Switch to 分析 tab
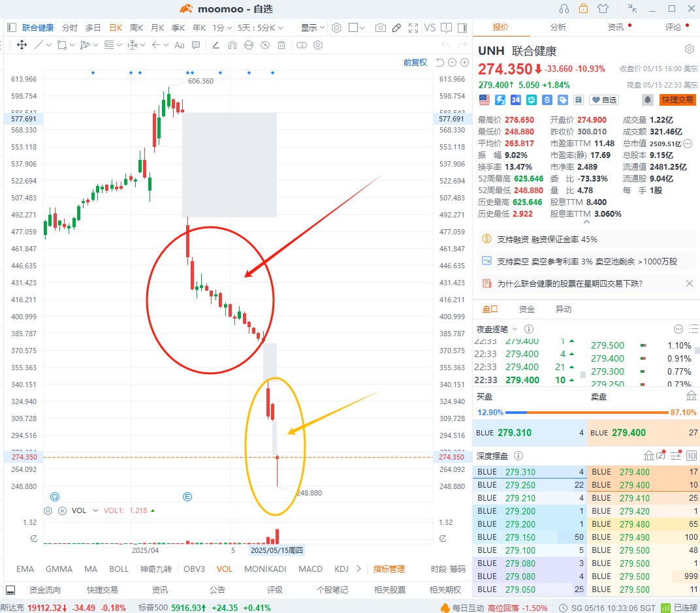 558,27
